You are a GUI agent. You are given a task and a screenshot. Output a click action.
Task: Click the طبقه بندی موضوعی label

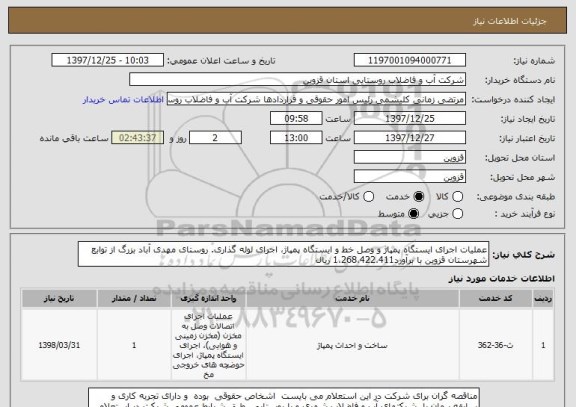tap(516, 197)
